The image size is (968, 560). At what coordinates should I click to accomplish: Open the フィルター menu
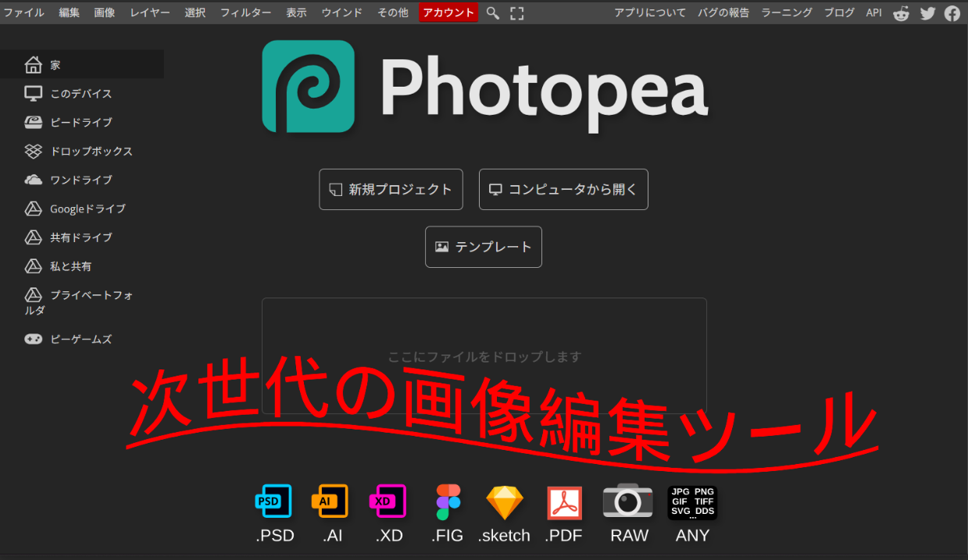pos(246,12)
